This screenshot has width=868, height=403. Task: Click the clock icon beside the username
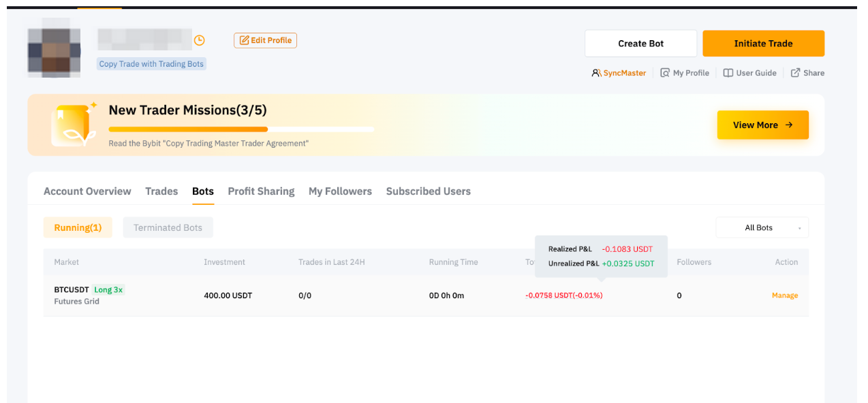(199, 40)
